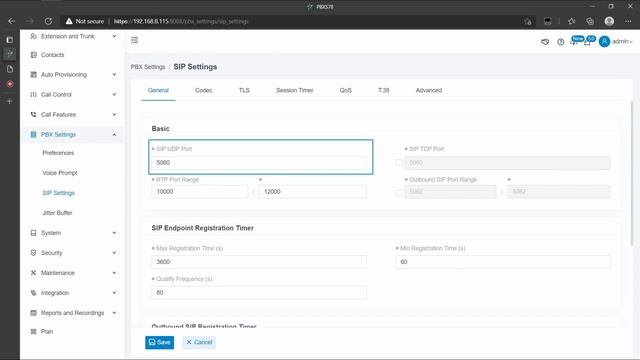Image resolution: width=640 pixels, height=360 pixels.
Task: Click the Call Features phone icon
Action: (33, 115)
